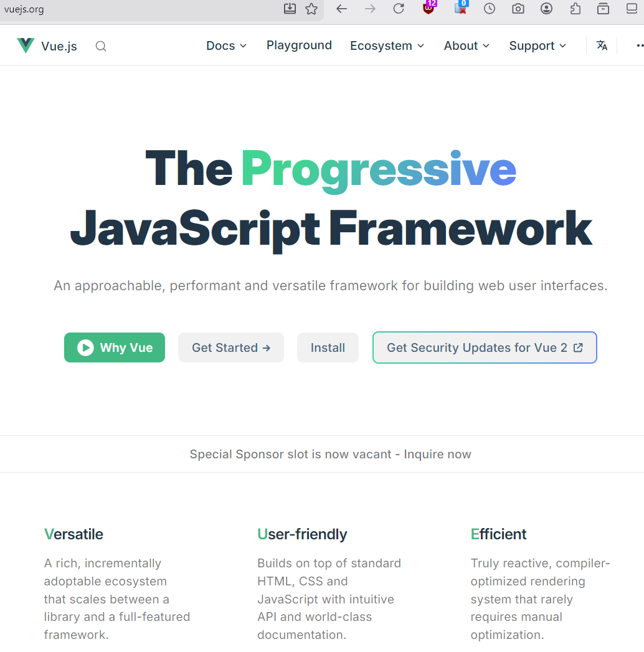Go forward with the browser forward arrow
This screenshot has width=644, height=652.
pos(369,9)
